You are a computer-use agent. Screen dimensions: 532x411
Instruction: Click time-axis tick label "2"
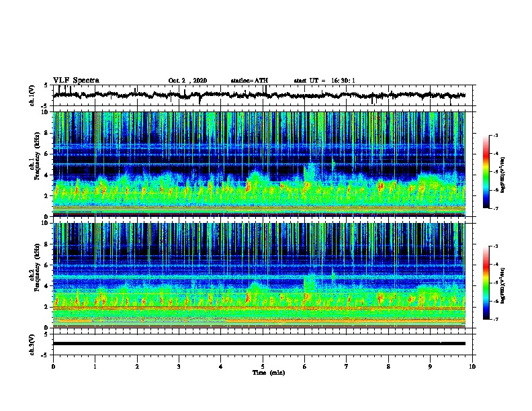coord(137,367)
